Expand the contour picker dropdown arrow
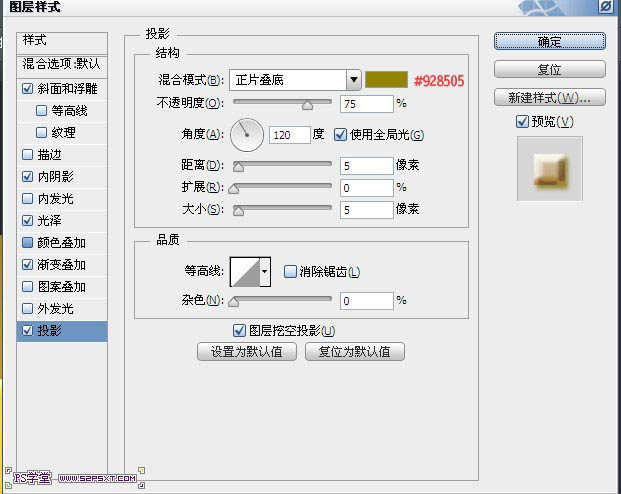Viewport: 621px width, 494px height. click(265, 271)
